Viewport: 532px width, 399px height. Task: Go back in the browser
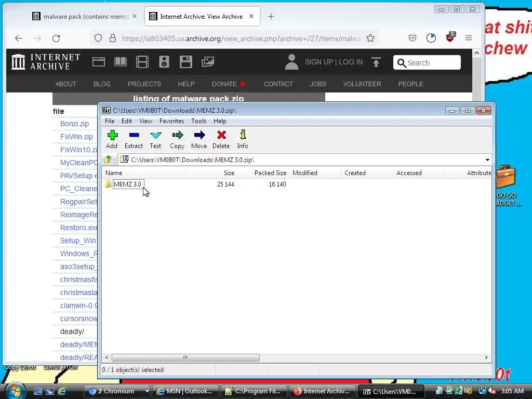pos(19,38)
